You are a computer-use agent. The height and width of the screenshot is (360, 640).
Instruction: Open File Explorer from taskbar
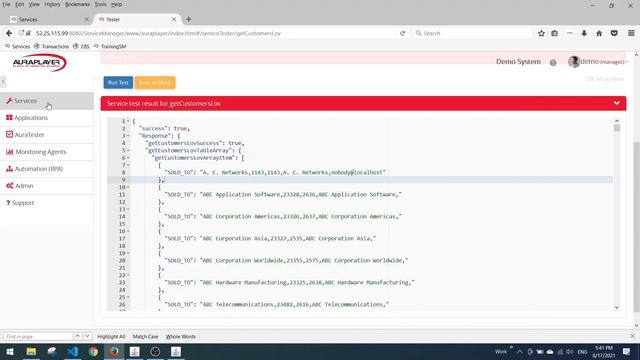pos(31,351)
